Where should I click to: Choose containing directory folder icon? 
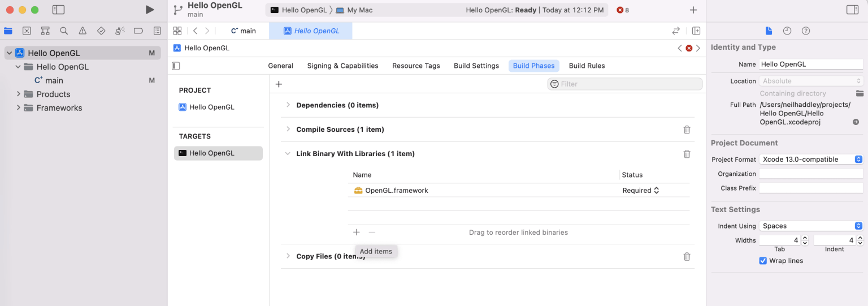pyautogui.click(x=860, y=93)
